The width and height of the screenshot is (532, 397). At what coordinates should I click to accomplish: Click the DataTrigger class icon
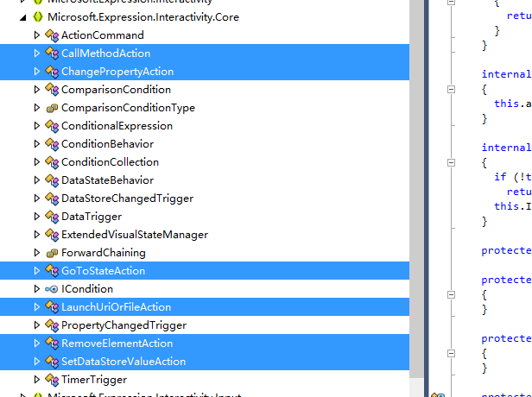[x=52, y=217]
